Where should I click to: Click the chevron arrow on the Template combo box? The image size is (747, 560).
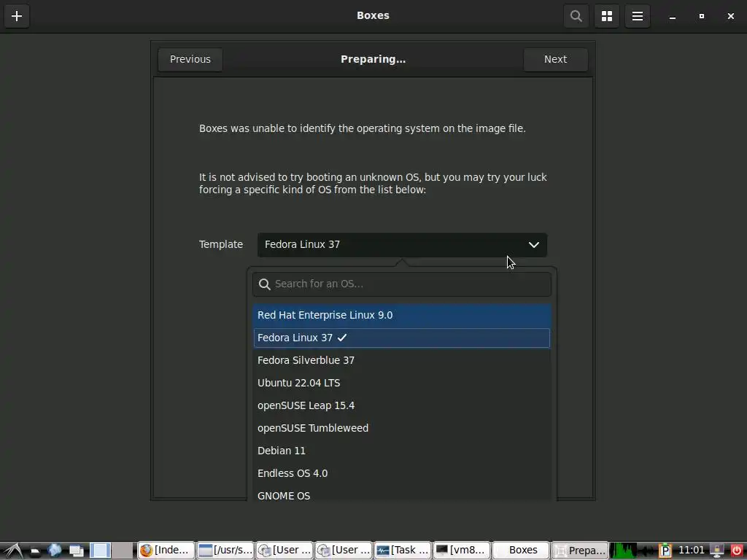click(x=533, y=245)
